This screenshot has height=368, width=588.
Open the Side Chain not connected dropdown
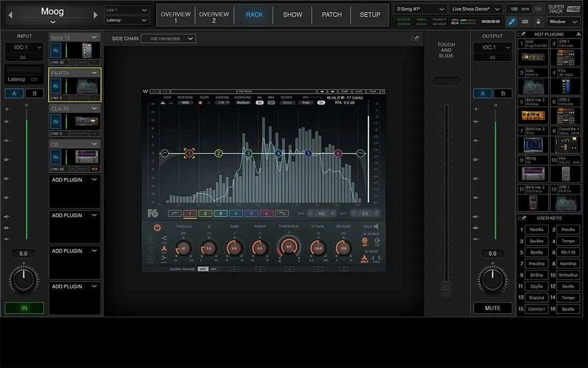(167, 38)
